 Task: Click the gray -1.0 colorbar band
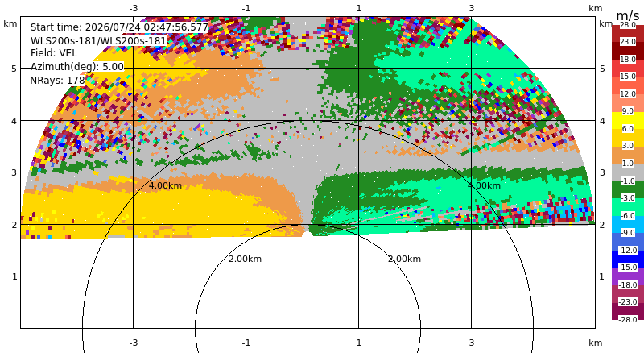click(x=628, y=172)
